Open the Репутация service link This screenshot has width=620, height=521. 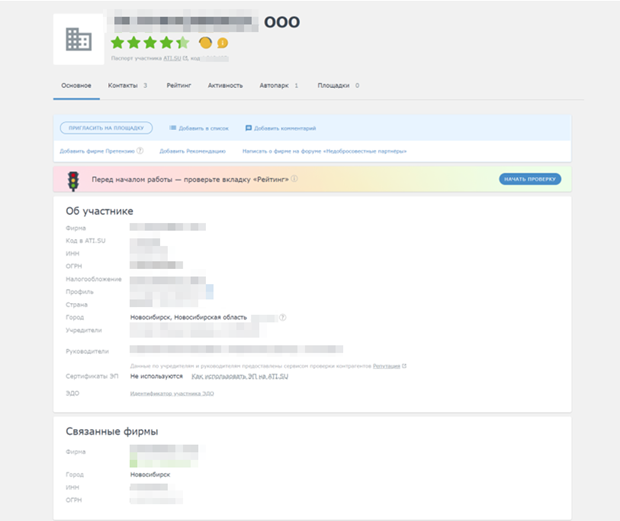pos(386,366)
